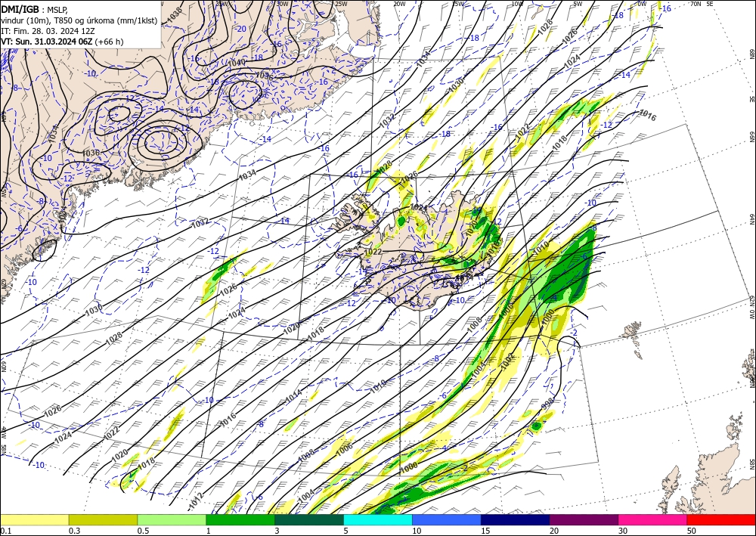
Task: Pick the blue 10–15 legend swatch
Action: pyautogui.click(x=447, y=519)
